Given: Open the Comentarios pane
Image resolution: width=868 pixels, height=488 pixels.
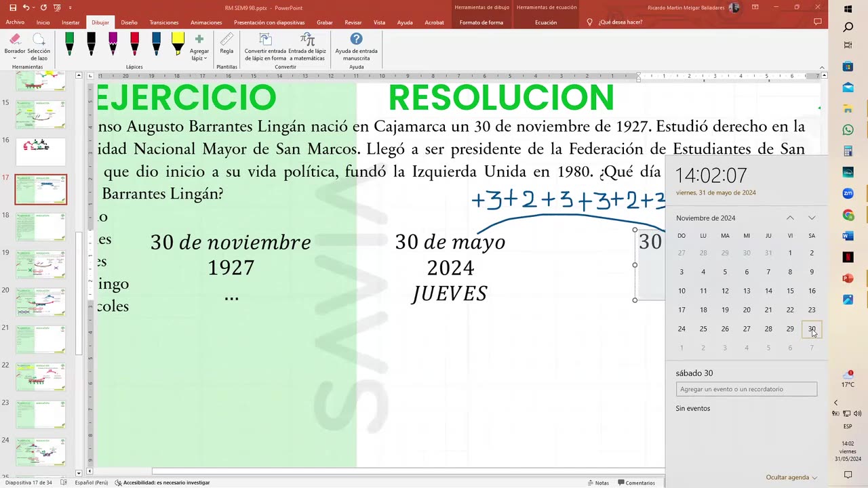Looking at the screenshot, I should tap(636, 483).
